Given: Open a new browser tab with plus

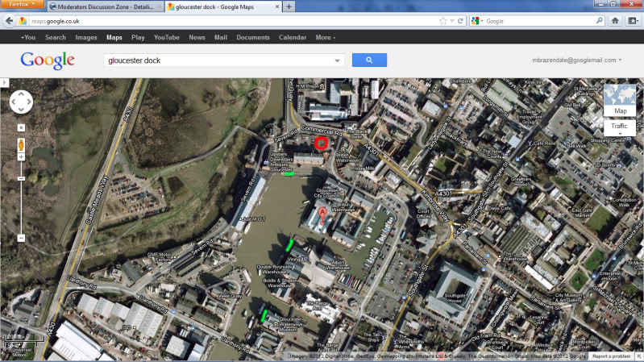Looking at the screenshot, I should click(x=289, y=6).
